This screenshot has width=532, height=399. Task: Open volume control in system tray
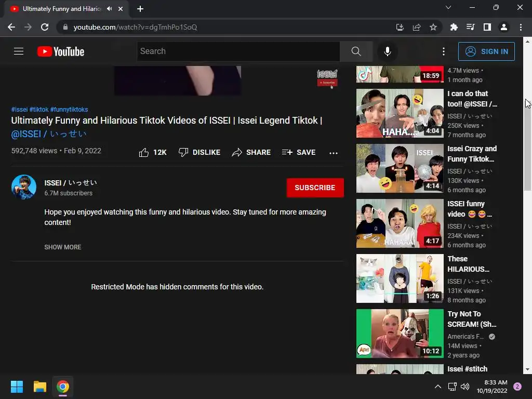click(465, 387)
